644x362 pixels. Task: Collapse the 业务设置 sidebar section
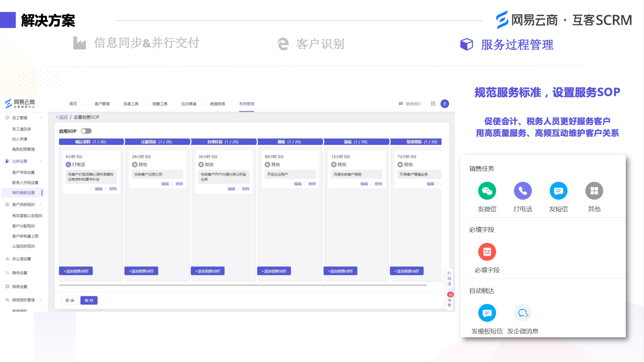[x=41, y=161]
